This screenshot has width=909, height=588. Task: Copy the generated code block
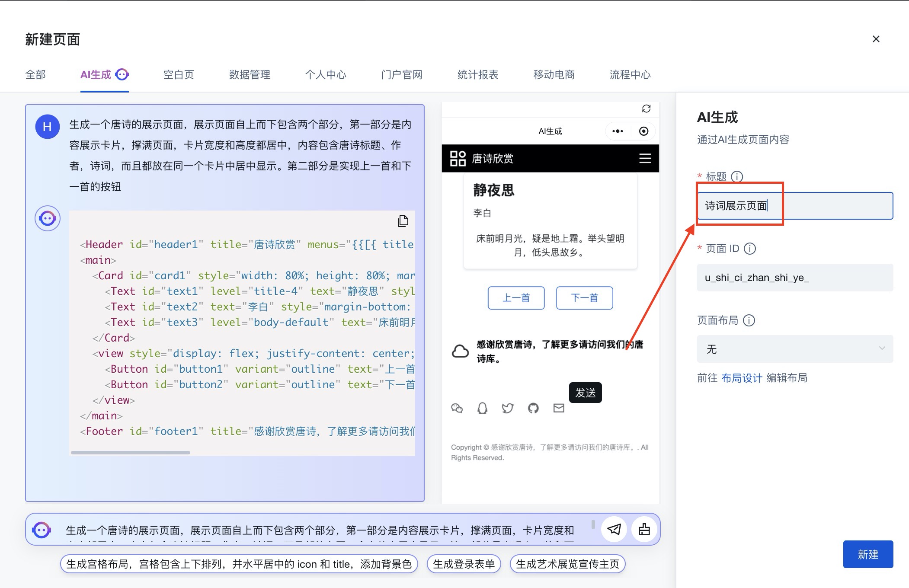pyautogui.click(x=403, y=221)
